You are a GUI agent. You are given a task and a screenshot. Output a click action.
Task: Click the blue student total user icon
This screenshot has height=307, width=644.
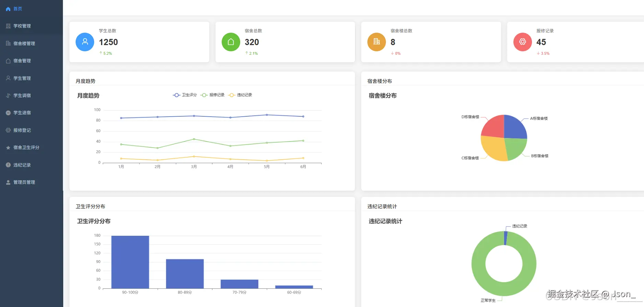tap(85, 42)
